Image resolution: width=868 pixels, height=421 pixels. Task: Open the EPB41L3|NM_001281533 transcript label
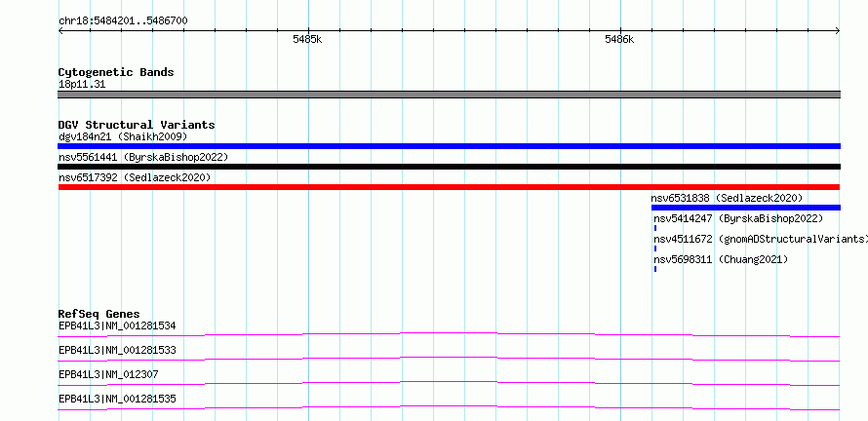pos(117,350)
